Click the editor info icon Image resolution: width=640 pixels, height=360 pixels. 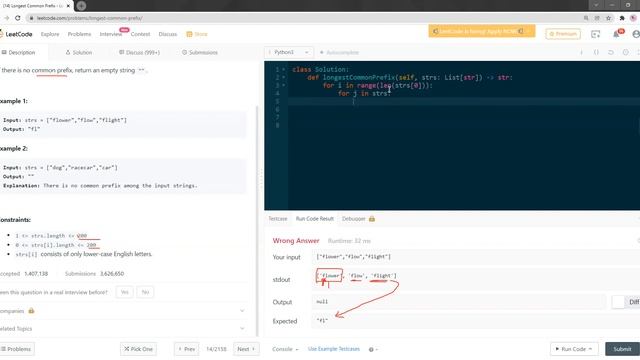(582, 53)
